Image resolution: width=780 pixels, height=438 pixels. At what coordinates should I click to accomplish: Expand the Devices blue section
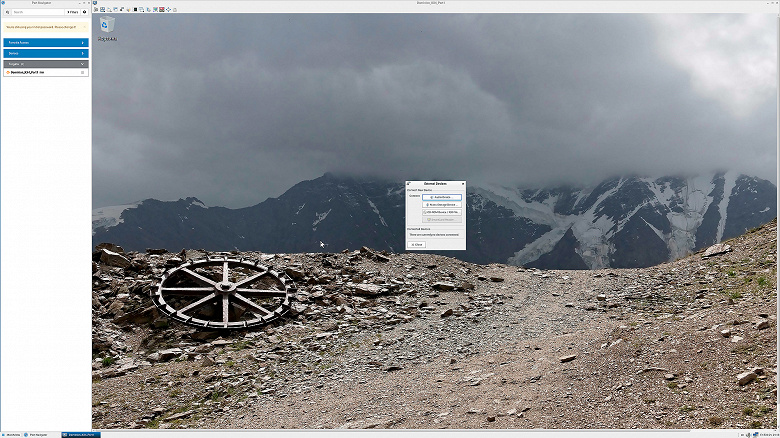(x=46, y=53)
